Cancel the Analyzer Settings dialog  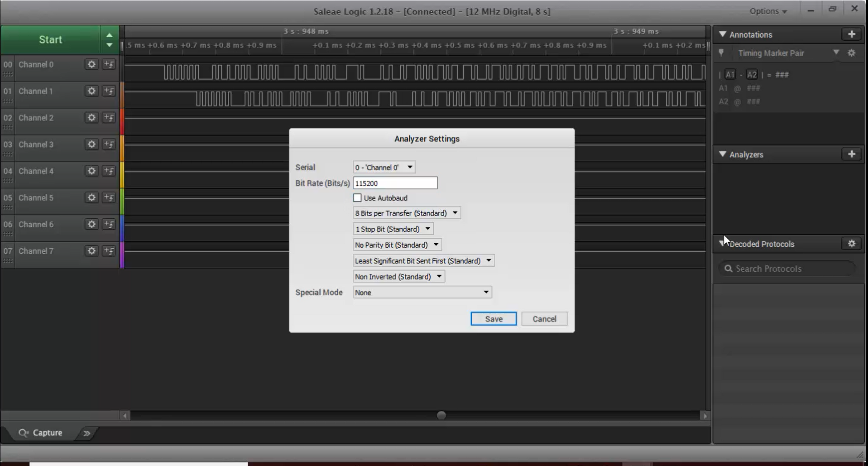(x=544, y=319)
